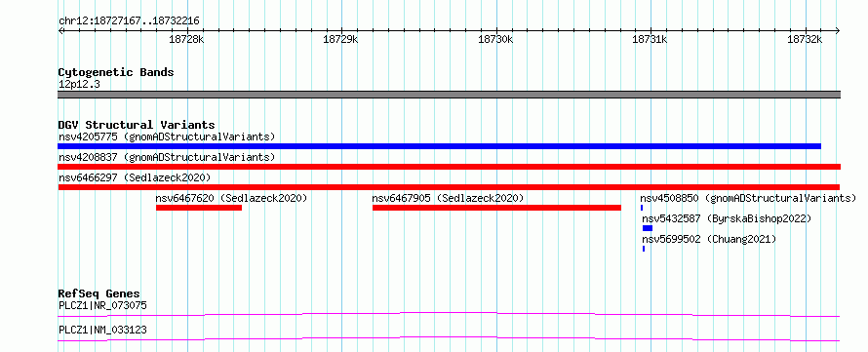This screenshot has width=868, height=352.
Task: Select the Cytogenetic Bands track heading
Action: point(116,72)
